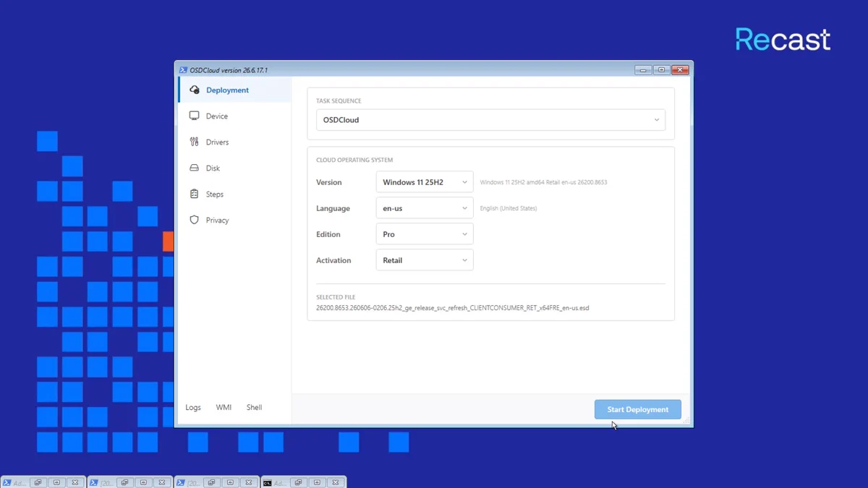Click the PowerShell icon in the OSDCloud title bar
Screen dimensions: 868x488
coord(184,70)
